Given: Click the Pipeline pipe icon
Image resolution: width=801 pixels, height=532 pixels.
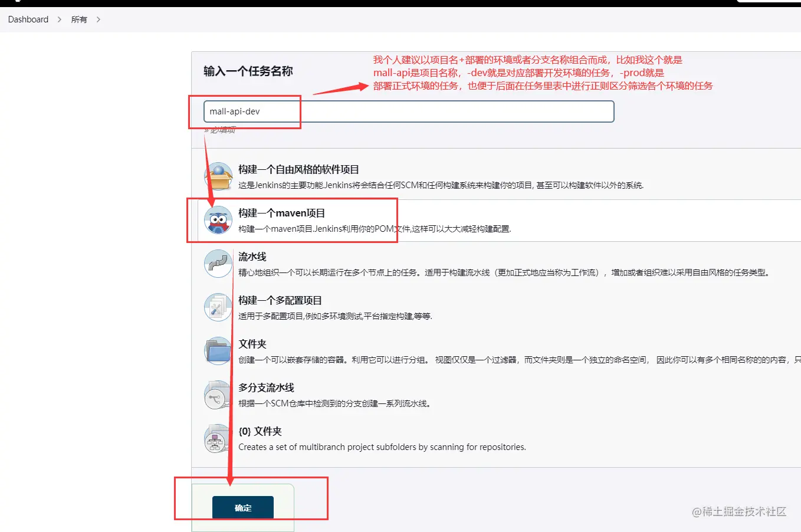Looking at the screenshot, I should click(218, 264).
